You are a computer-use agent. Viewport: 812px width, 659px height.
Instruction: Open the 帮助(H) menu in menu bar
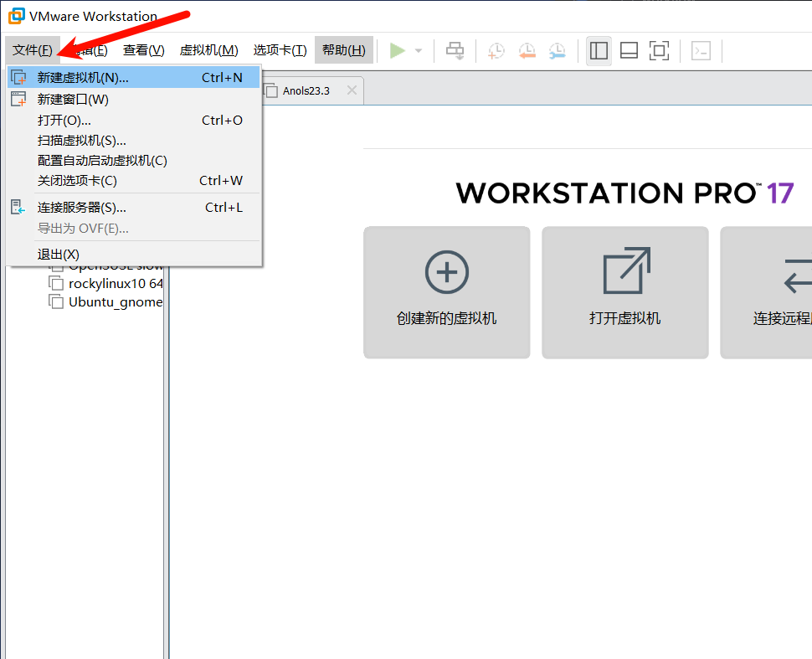click(343, 51)
